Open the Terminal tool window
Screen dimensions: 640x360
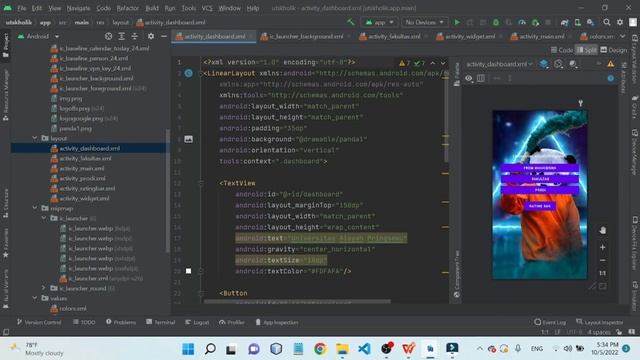click(x=160, y=322)
